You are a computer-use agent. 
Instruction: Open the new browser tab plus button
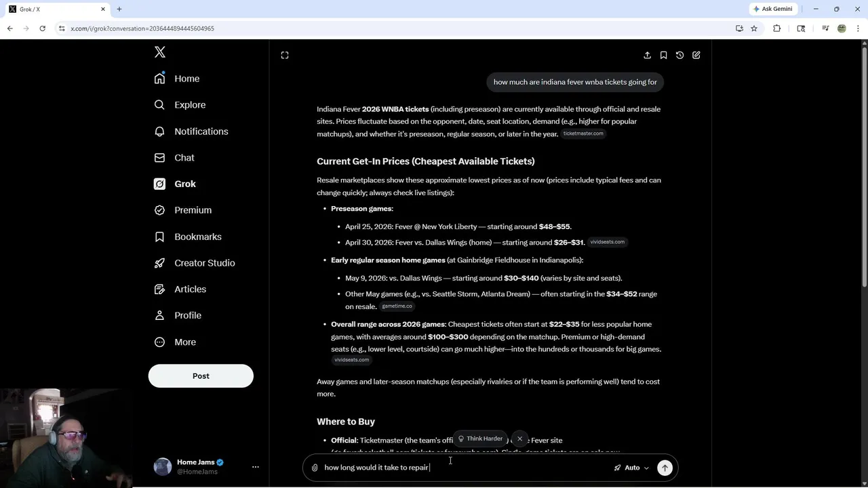point(119,9)
